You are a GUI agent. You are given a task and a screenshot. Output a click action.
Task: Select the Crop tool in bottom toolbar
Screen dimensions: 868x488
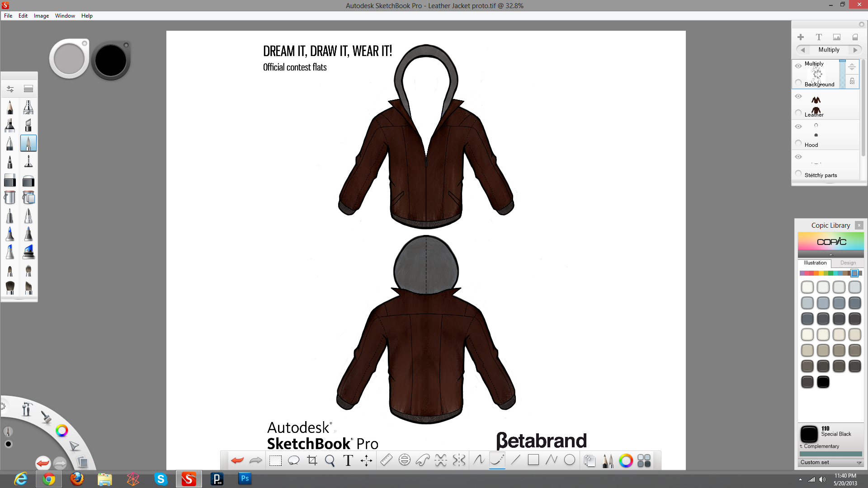point(312,460)
